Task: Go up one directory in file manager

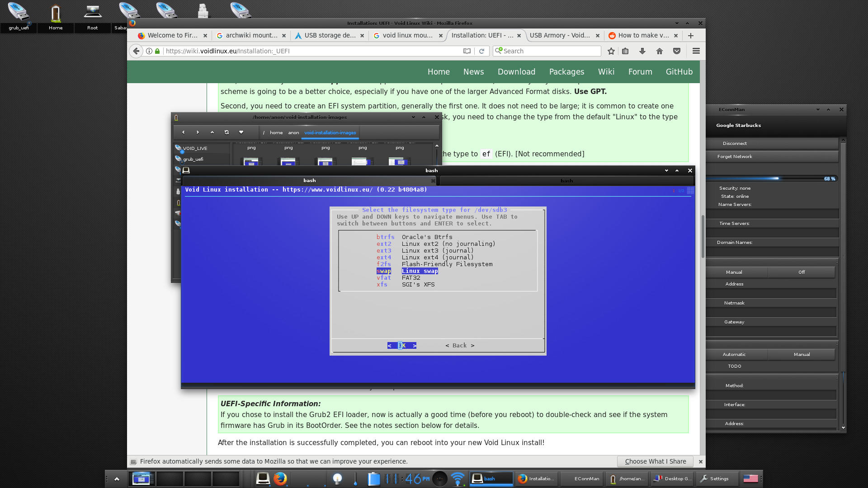Action: (x=212, y=132)
